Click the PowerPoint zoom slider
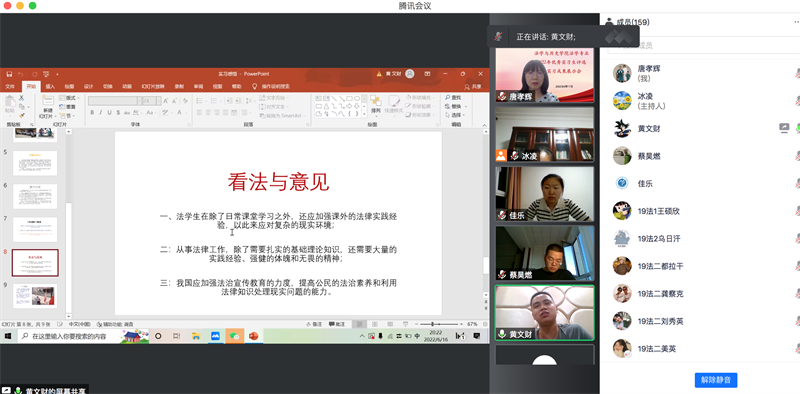 433,324
